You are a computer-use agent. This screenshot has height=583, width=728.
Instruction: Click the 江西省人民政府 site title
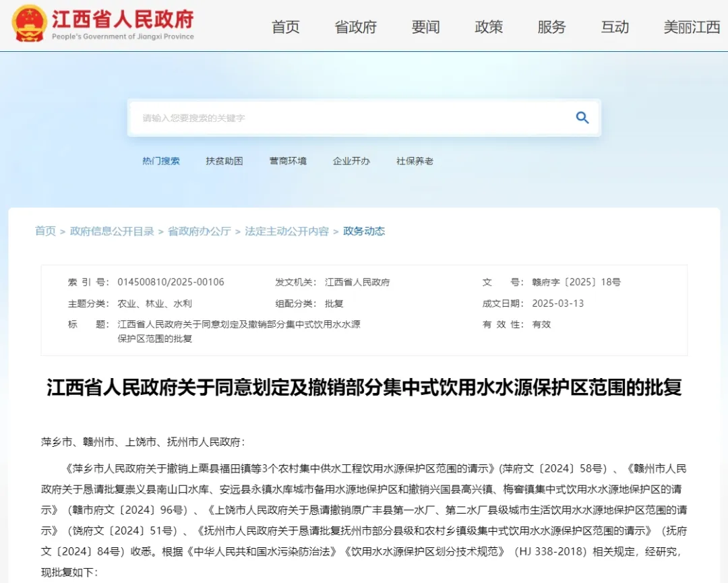click(123, 19)
